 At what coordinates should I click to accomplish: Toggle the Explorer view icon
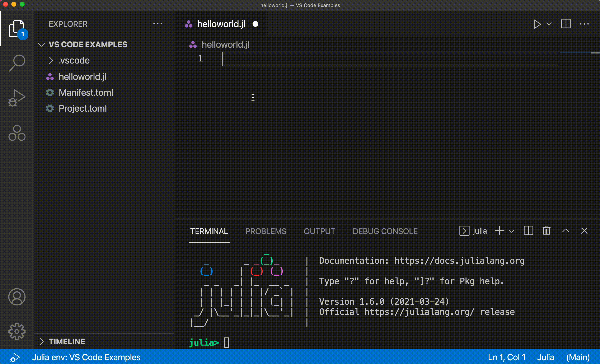coord(17,28)
